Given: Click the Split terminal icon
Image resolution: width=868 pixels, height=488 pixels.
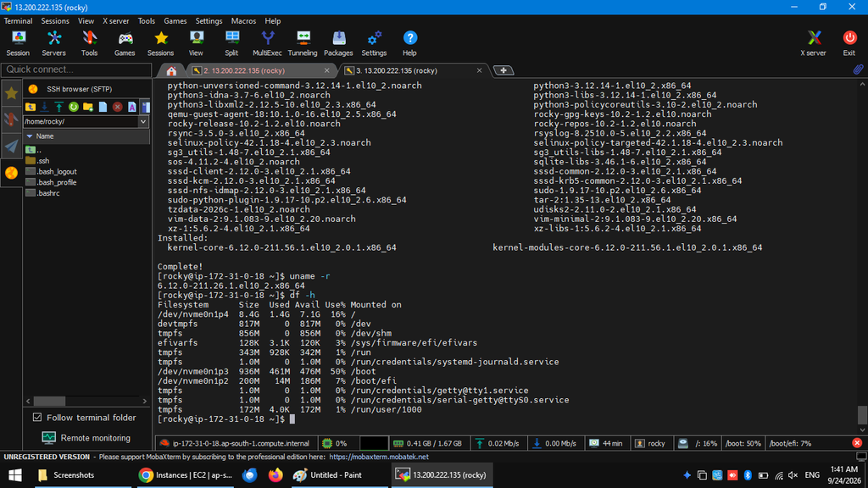Looking at the screenshot, I should (231, 43).
